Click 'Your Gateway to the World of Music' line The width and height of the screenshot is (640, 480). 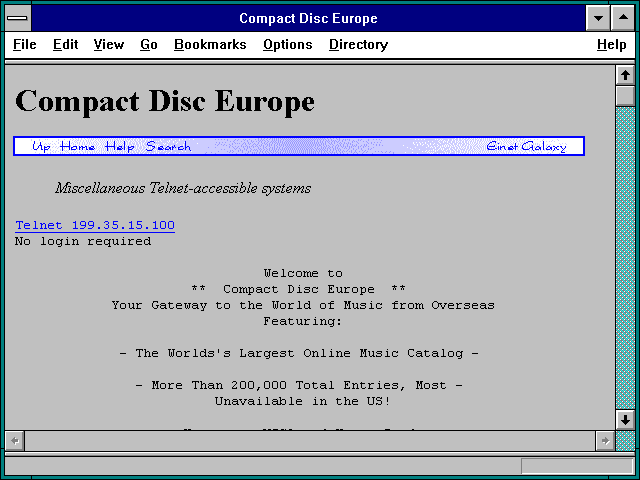[303, 305]
